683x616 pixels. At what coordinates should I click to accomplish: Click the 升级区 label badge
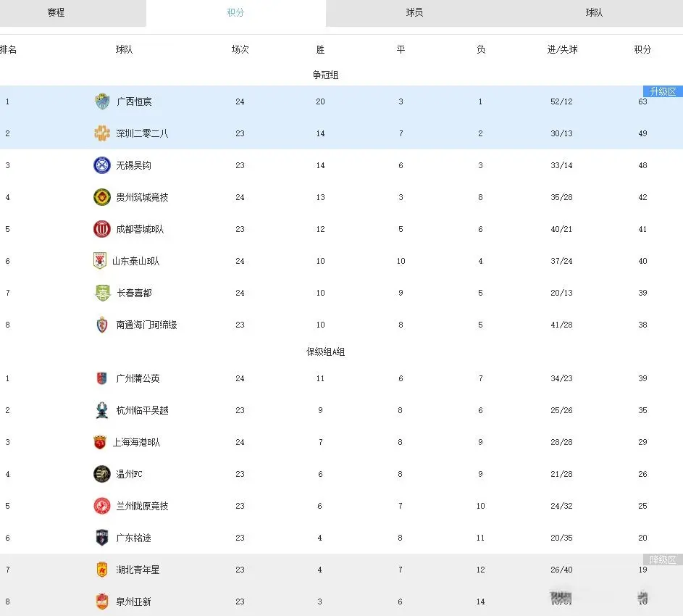click(663, 91)
